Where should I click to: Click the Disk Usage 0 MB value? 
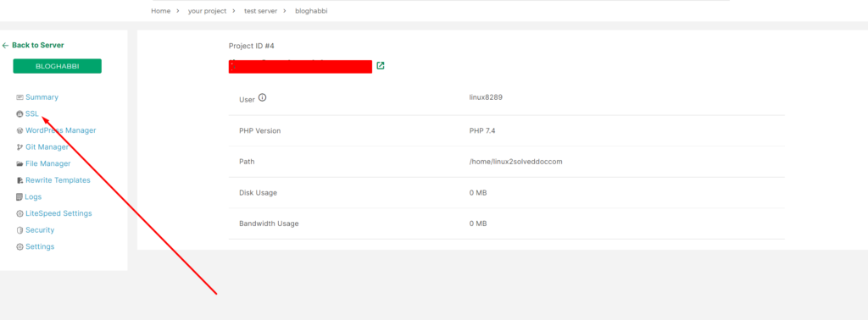click(478, 193)
